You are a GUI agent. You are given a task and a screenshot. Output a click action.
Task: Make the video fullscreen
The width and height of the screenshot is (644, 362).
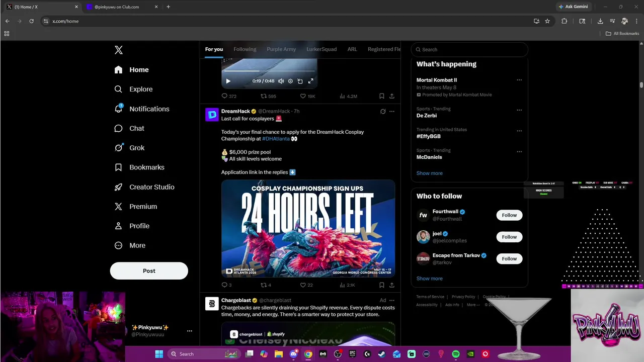point(310,81)
